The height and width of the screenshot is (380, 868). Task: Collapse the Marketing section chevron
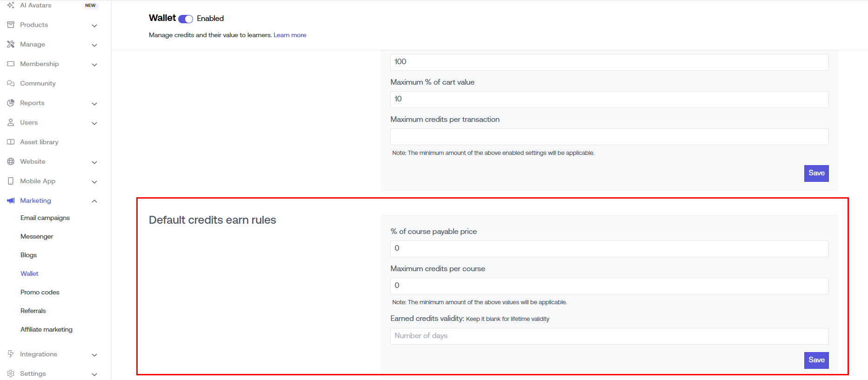[x=94, y=201]
